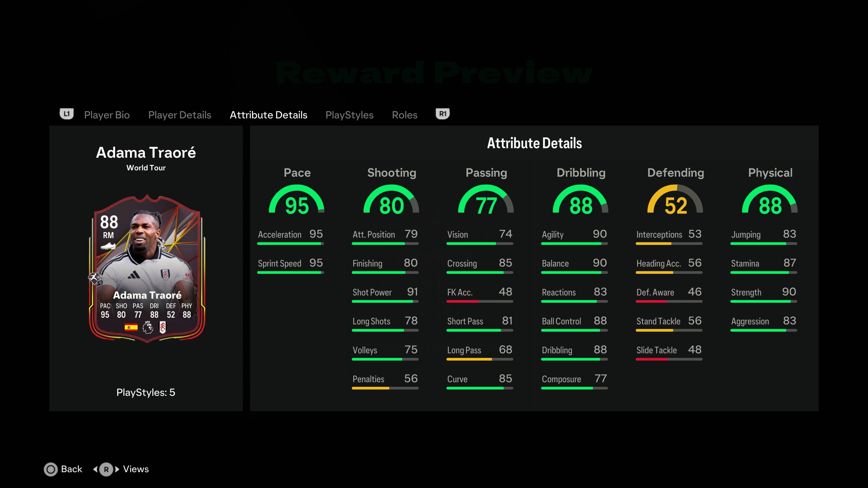Open Player Details section
This screenshot has width=868, height=488.
tap(179, 114)
